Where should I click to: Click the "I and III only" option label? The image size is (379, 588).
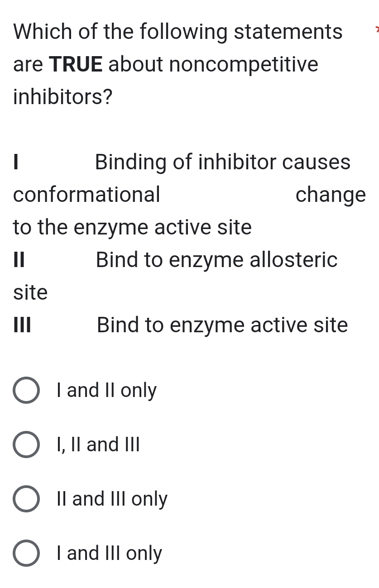109,553
